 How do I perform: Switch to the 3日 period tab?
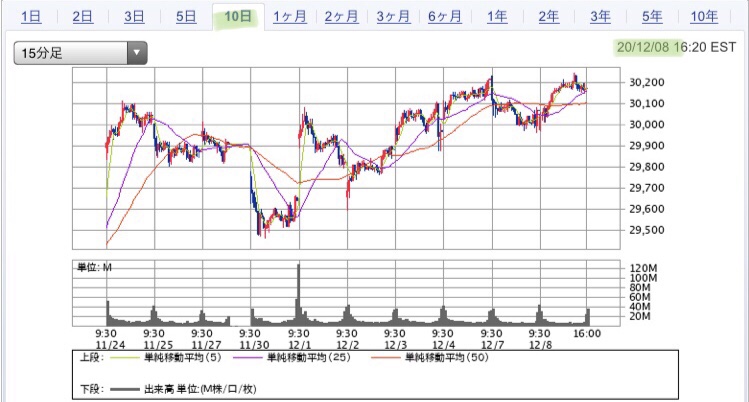tap(134, 17)
